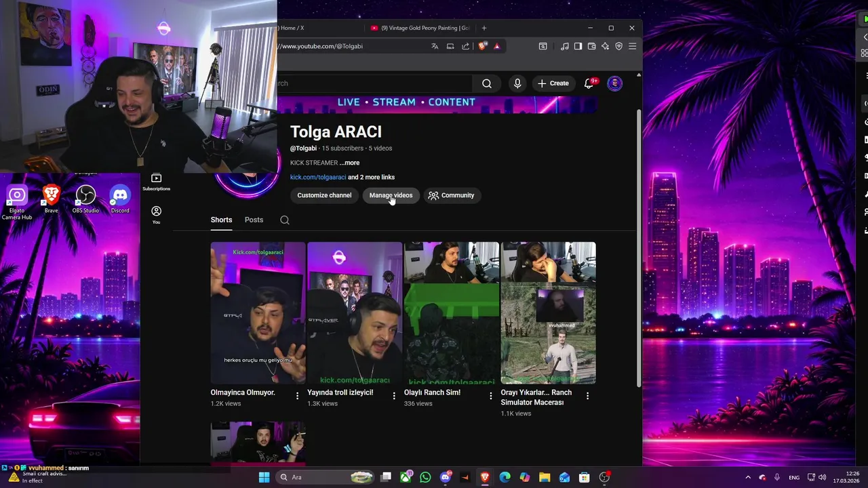Open a new browser tab with plus
This screenshot has width=868, height=488.
[484, 28]
